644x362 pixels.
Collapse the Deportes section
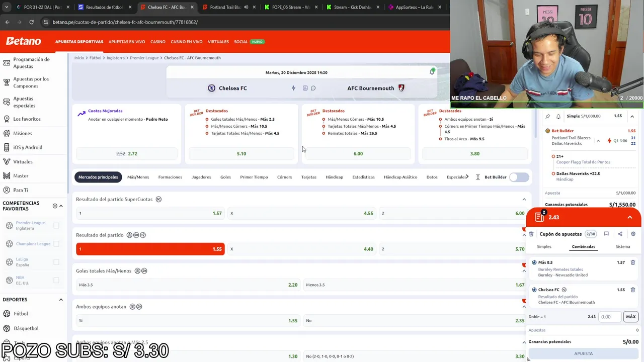[x=61, y=300]
